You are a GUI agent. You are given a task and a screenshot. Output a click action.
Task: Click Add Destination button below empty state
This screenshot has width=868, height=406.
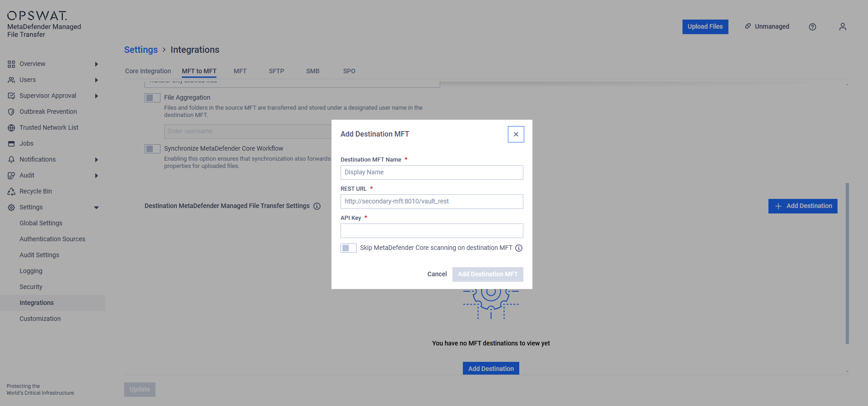tap(491, 369)
